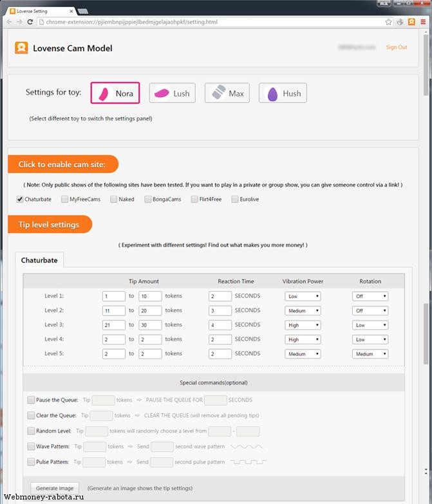The height and width of the screenshot is (504, 432).
Task: Click the Level 2 reaction time field
Action: click(220, 310)
